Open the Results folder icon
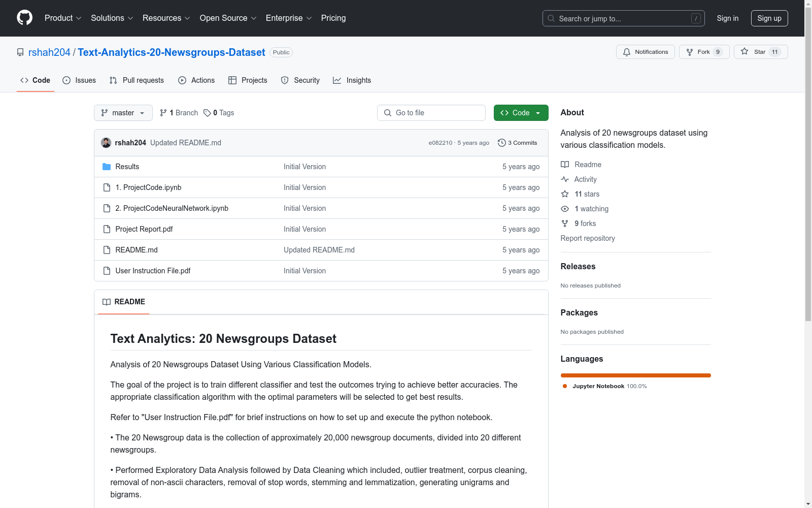This screenshot has width=812, height=508. tap(107, 167)
